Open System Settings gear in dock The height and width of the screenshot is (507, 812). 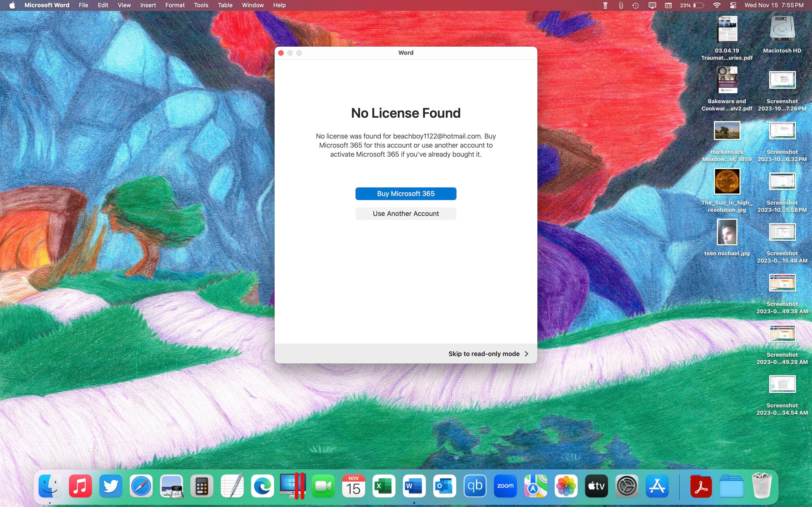pos(626,486)
